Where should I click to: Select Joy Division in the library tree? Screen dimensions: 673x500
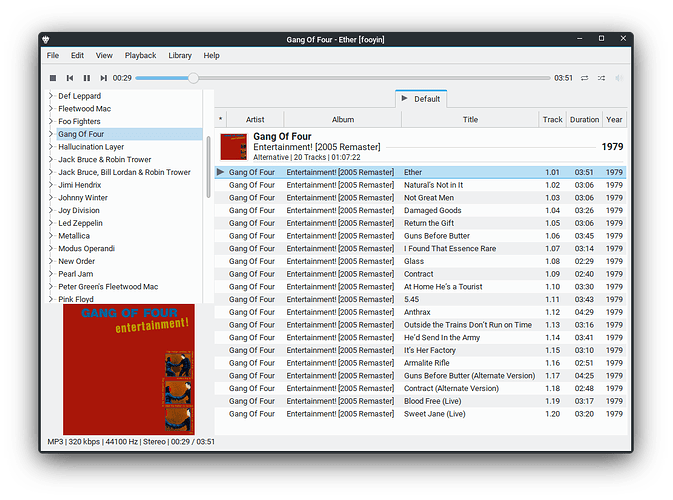click(x=79, y=210)
